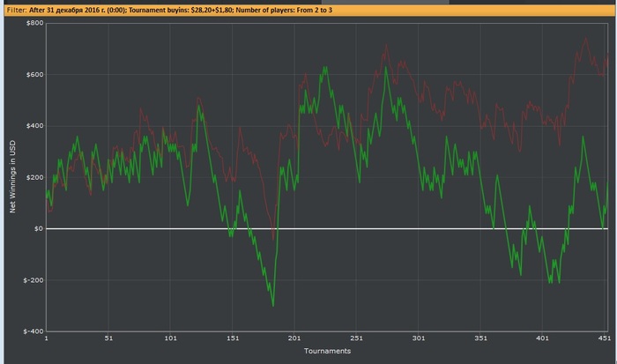The height and width of the screenshot is (364, 617).
Task: Click the x-axis label 451
Action: tap(605, 338)
